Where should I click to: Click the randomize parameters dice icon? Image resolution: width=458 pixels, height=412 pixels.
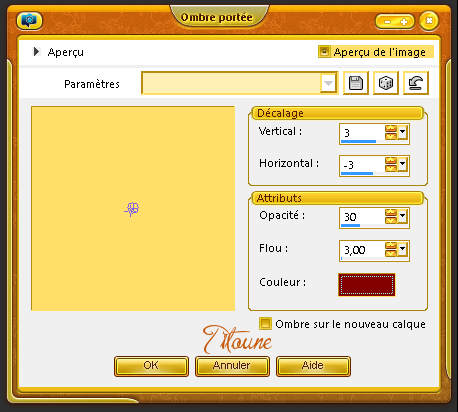pyautogui.click(x=386, y=83)
